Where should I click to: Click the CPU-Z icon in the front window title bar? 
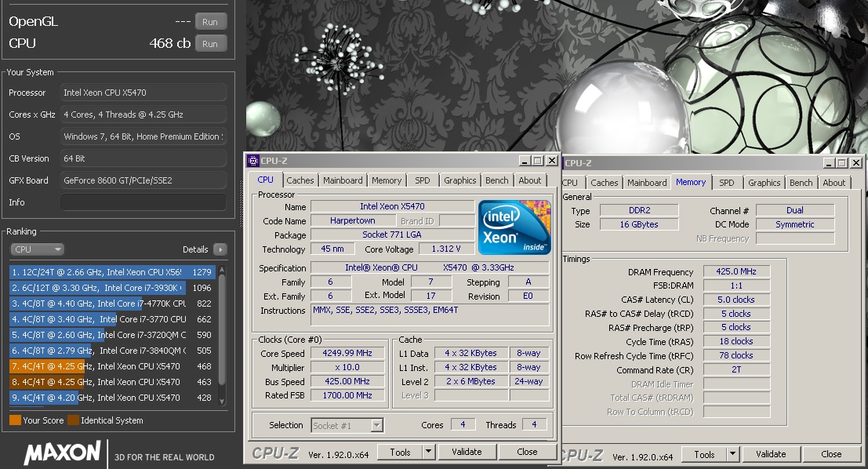pos(252,162)
